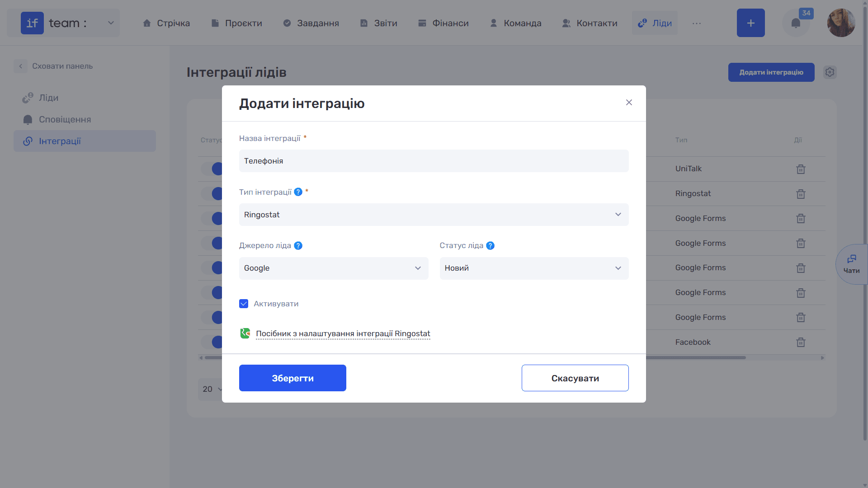The width and height of the screenshot is (868, 488).
Task: Delete the Facebook integration row
Action: 801,342
